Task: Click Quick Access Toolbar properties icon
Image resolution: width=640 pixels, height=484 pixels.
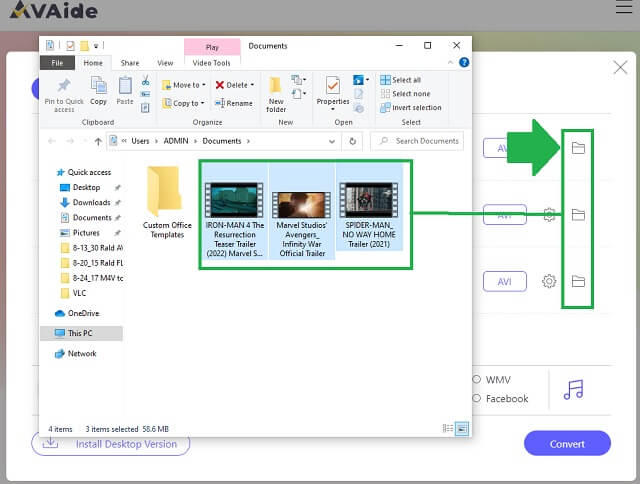Action: [70, 46]
